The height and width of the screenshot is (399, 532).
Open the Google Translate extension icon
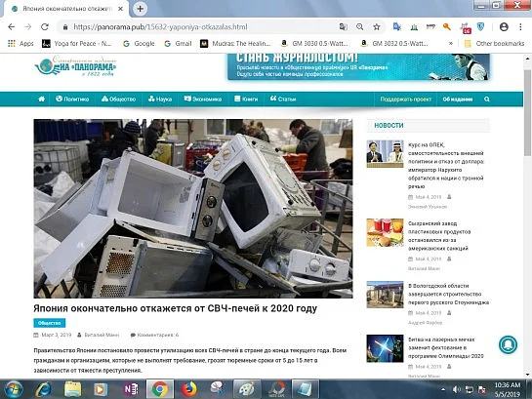click(396, 26)
